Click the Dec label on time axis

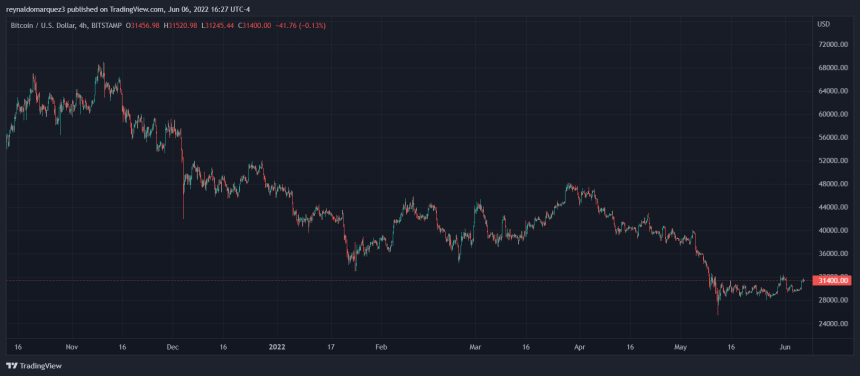[x=172, y=347]
